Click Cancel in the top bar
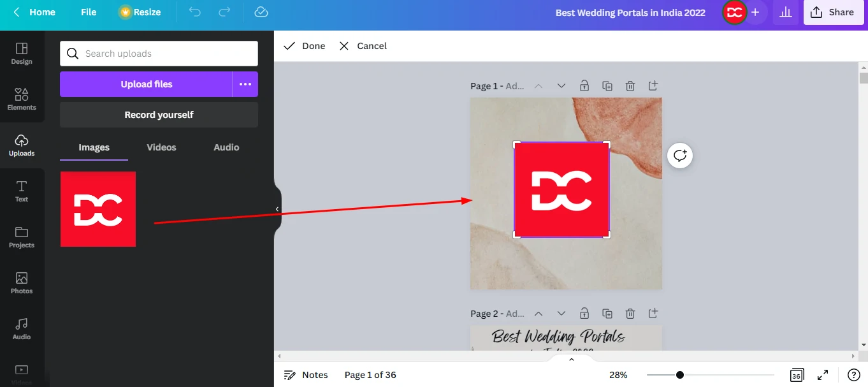Image resolution: width=868 pixels, height=387 pixels. (x=363, y=46)
